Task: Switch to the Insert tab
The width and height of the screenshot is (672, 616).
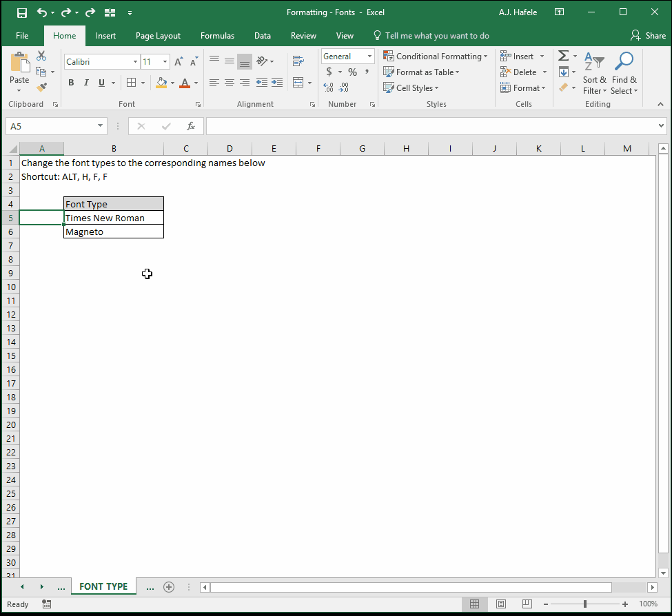Action: point(105,36)
